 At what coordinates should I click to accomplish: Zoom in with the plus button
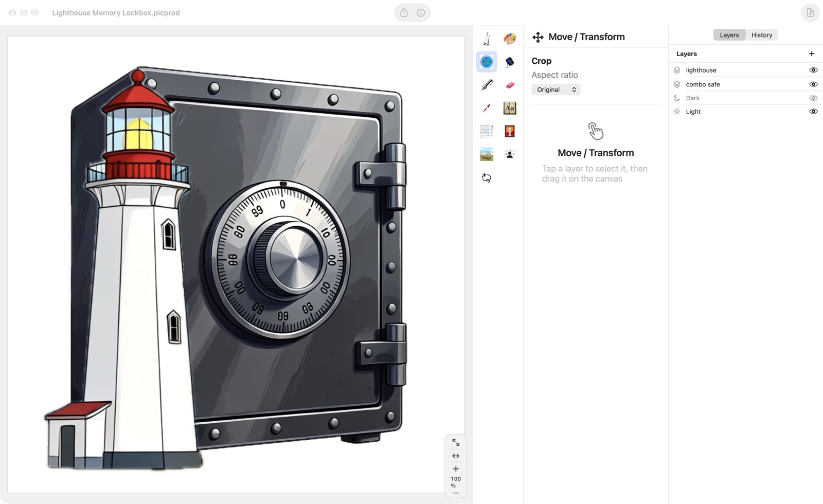pyautogui.click(x=456, y=469)
